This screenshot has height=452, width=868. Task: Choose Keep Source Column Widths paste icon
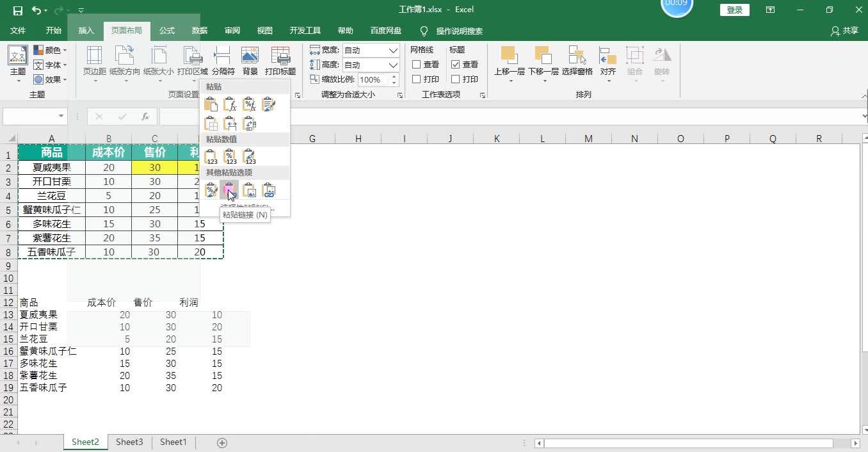click(230, 124)
